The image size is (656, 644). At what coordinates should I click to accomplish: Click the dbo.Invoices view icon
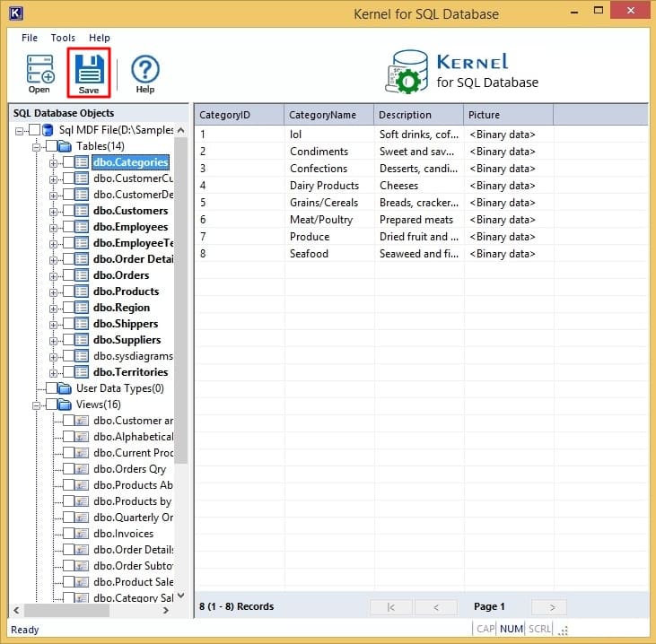point(82,534)
